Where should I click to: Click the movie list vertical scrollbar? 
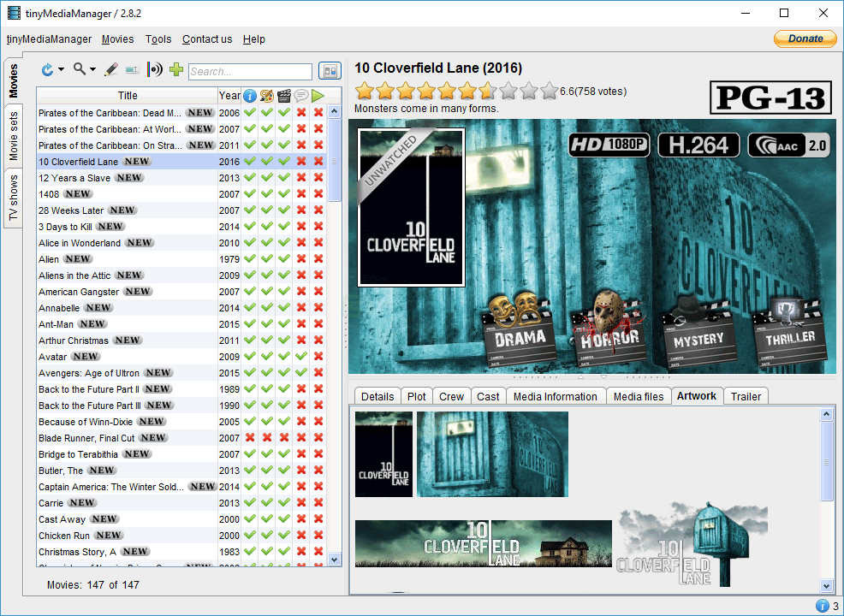335,342
